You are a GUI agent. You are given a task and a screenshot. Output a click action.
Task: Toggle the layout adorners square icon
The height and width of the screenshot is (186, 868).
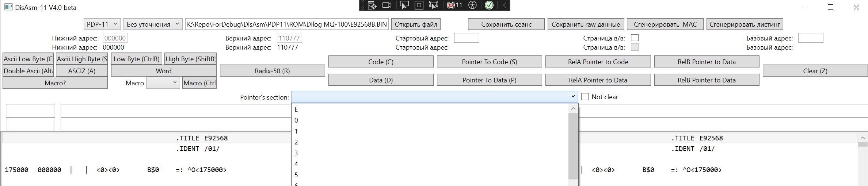pos(419,5)
